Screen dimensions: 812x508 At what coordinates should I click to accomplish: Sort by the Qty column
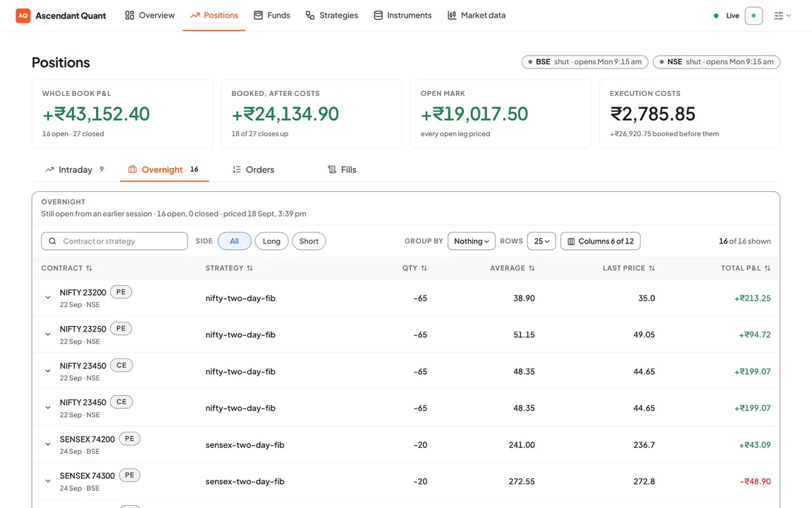point(414,268)
